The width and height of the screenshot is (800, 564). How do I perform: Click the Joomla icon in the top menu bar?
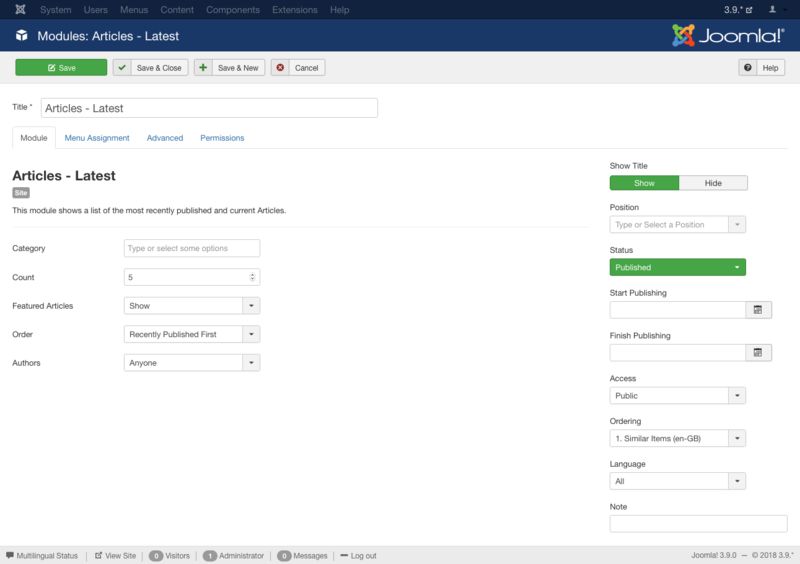click(x=20, y=9)
